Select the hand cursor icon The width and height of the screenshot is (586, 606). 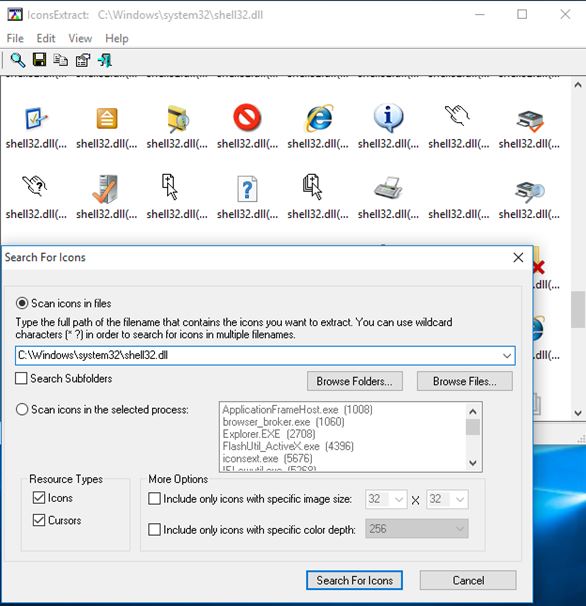457,116
